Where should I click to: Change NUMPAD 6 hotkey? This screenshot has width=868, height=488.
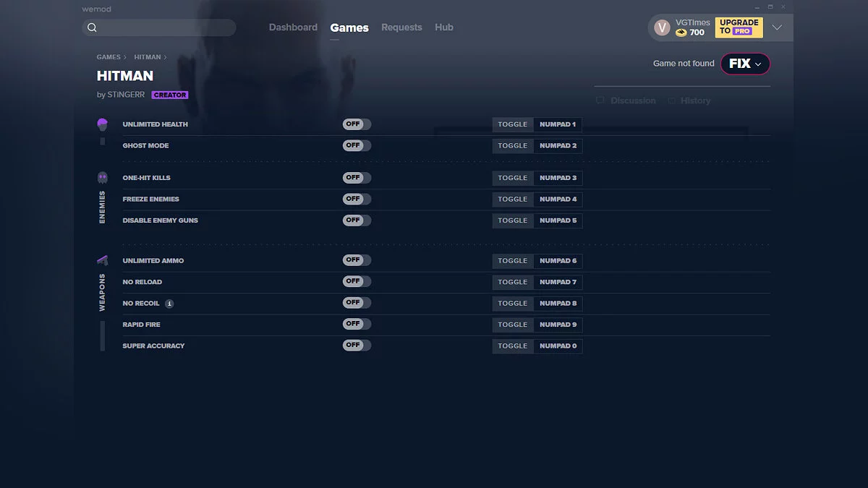click(x=558, y=260)
